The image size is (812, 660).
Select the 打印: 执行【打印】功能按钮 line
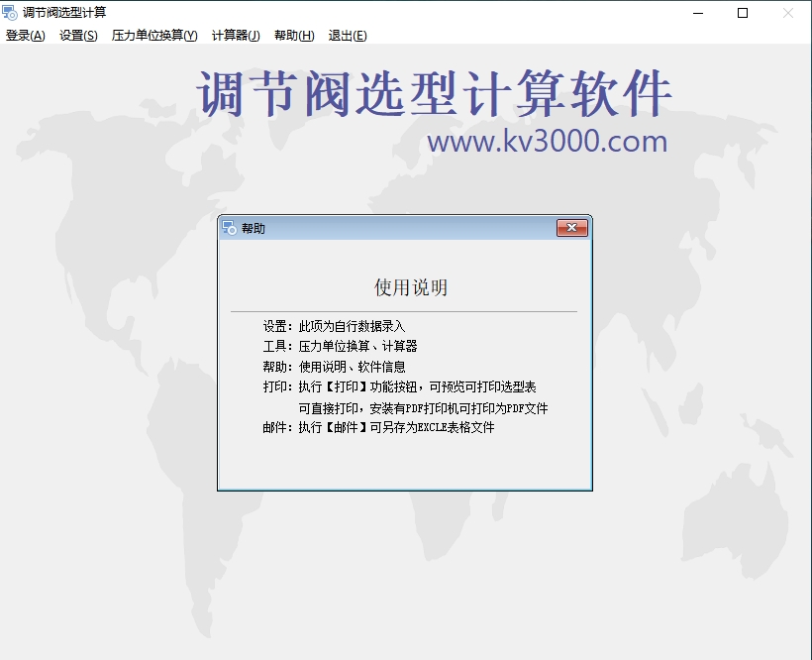[399, 387]
